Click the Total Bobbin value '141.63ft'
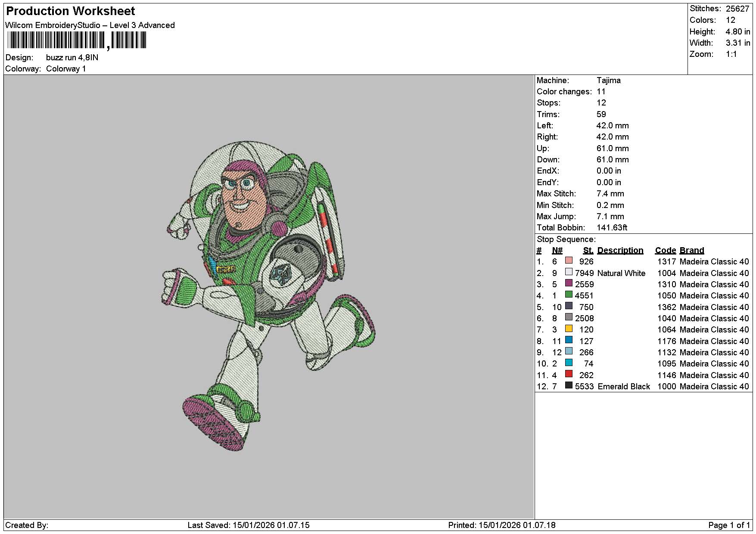The image size is (756, 534). click(612, 228)
